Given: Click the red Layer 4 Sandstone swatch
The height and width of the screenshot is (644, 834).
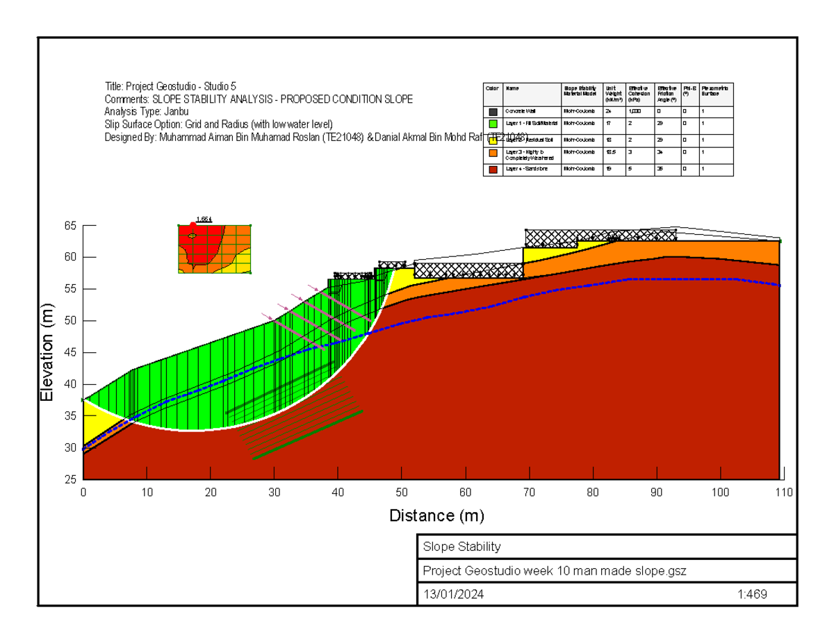Looking at the screenshot, I should (493, 169).
